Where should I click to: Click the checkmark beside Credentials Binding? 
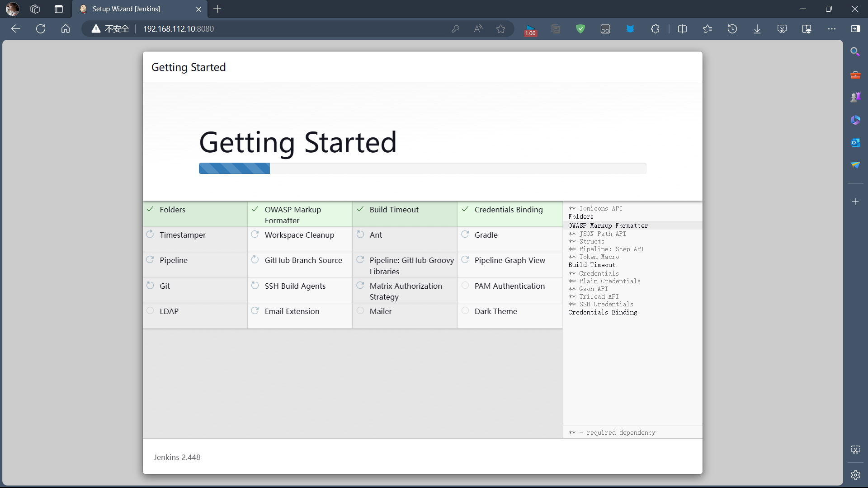coord(465,209)
